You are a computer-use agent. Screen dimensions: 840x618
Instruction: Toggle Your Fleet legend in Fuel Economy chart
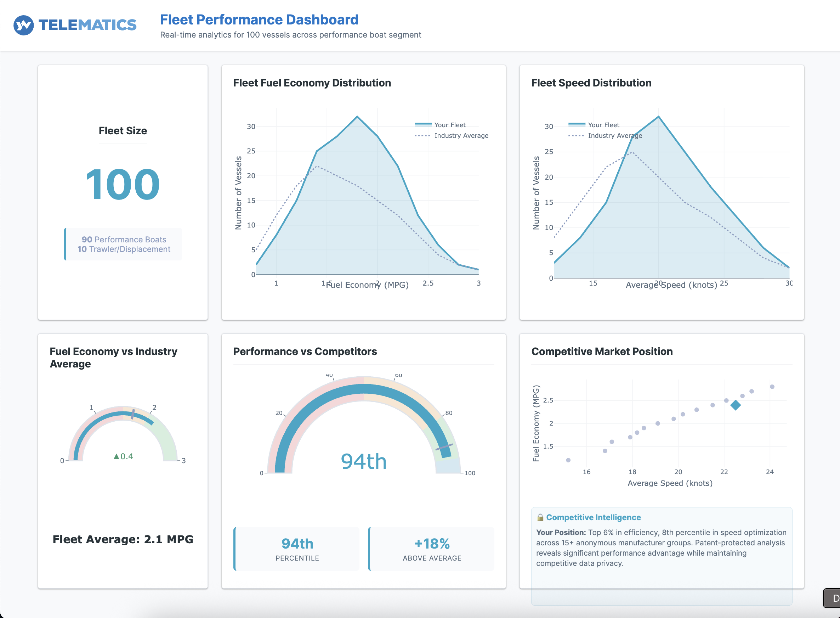(449, 125)
